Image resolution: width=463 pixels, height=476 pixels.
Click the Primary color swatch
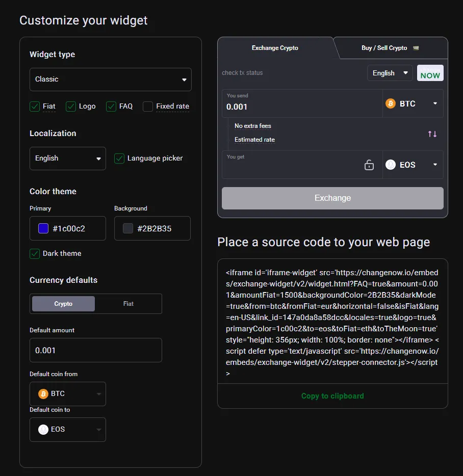[43, 228]
